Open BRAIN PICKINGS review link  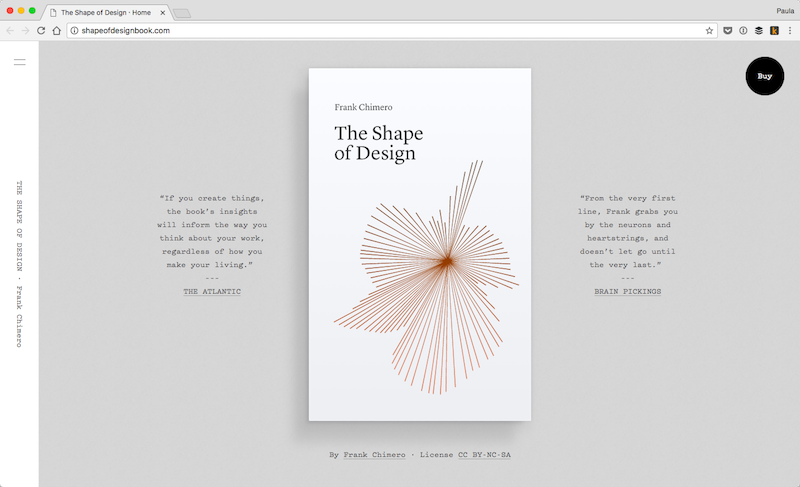(x=628, y=292)
